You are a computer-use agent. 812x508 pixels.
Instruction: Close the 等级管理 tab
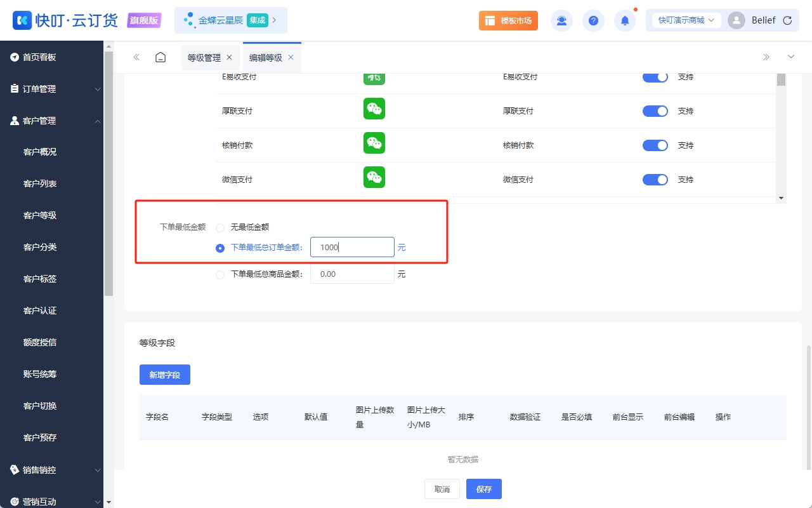230,57
